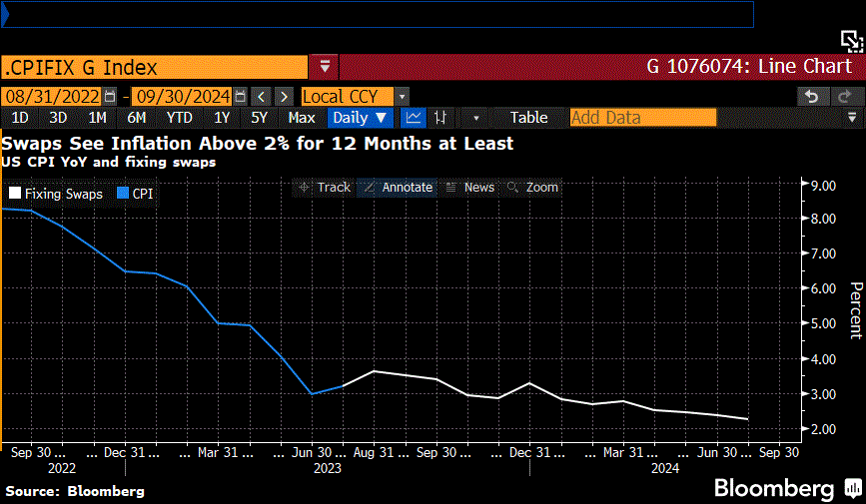Image resolution: width=866 pixels, height=504 pixels.
Task: Open the Annotate tool
Action: [399, 188]
